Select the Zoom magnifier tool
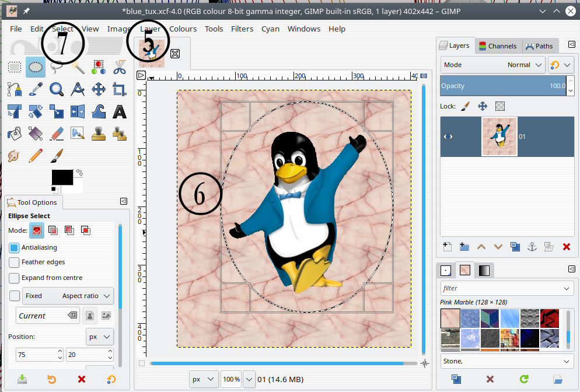580x392 pixels. click(x=57, y=89)
